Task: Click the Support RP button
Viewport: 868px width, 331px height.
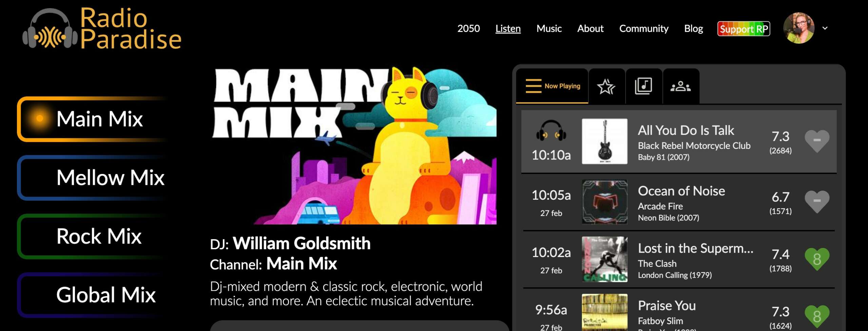Action: [x=744, y=29]
